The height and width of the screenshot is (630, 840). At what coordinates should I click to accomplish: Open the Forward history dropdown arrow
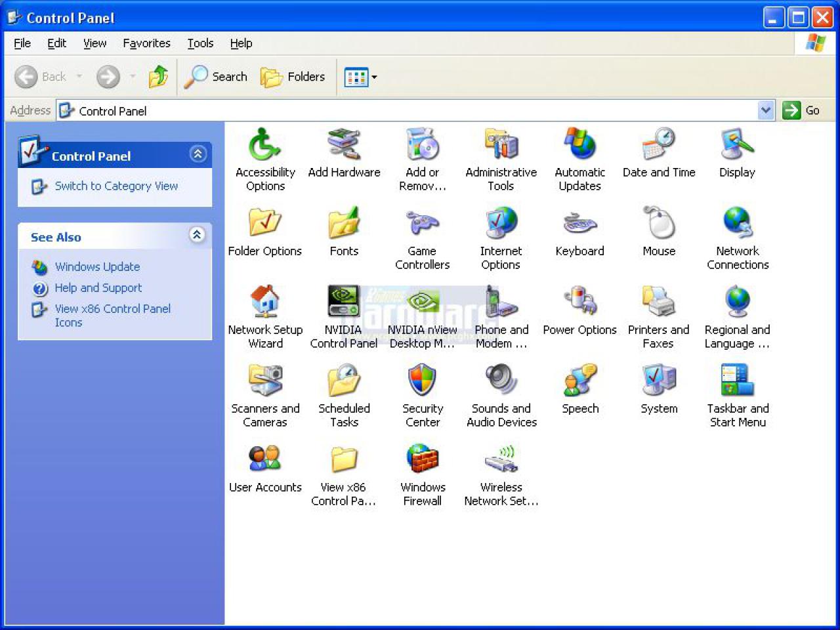(x=133, y=77)
